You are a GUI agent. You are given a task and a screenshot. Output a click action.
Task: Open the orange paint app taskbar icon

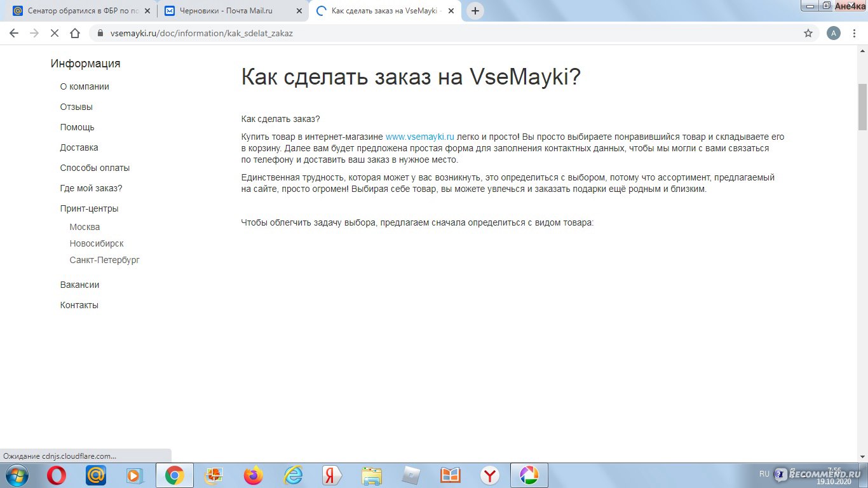coord(214,475)
